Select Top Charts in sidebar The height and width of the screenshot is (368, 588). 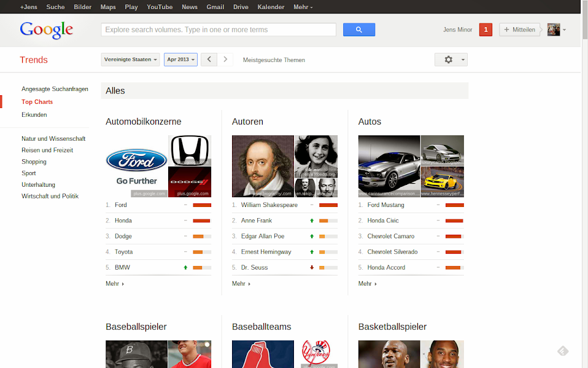(x=37, y=102)
